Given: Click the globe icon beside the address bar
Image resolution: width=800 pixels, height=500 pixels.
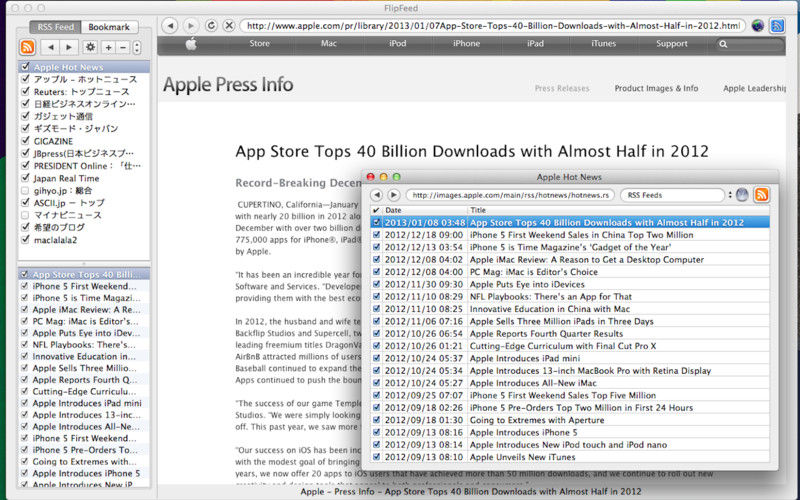Looking at the screenshot, I should [x=758, y=26].
